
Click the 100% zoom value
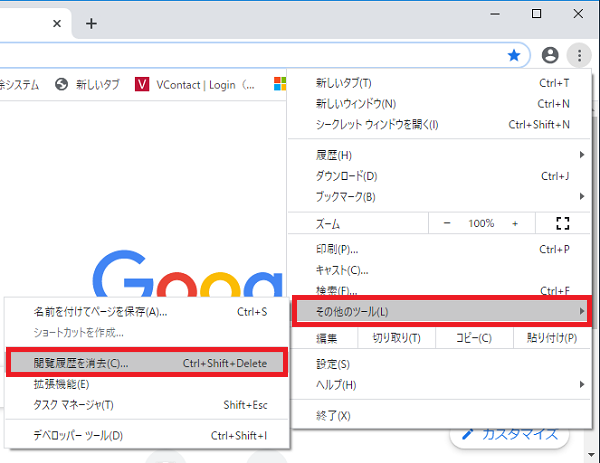[x=481, y=223]
